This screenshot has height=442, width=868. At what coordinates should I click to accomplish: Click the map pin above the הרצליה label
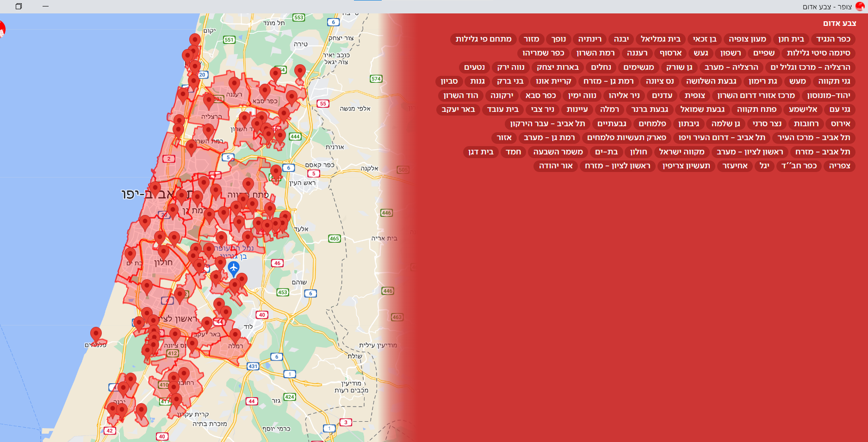(209, 102)
